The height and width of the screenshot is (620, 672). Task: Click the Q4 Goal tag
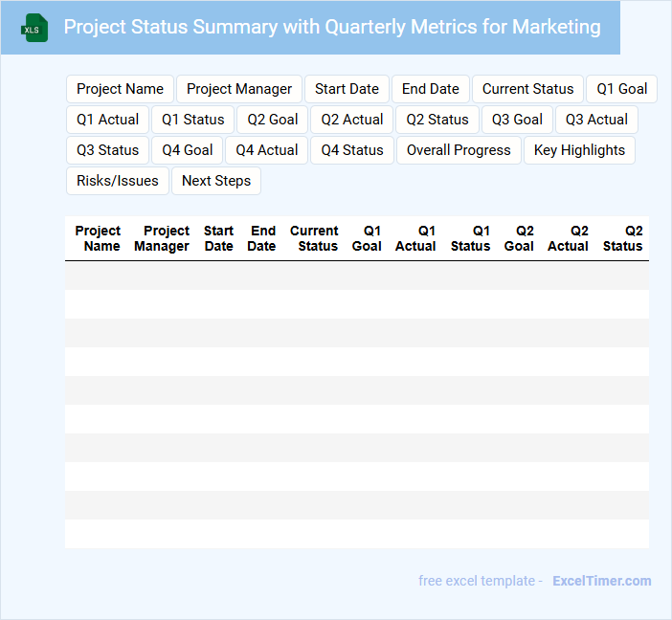coord(188,150)
